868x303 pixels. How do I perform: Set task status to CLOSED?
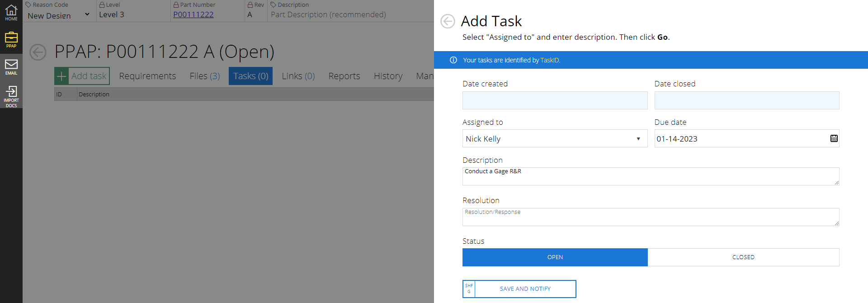tap(743, 257)
